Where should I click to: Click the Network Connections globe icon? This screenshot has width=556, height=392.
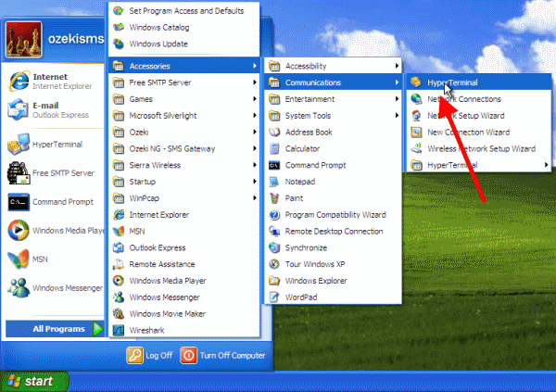coord(416,99)
